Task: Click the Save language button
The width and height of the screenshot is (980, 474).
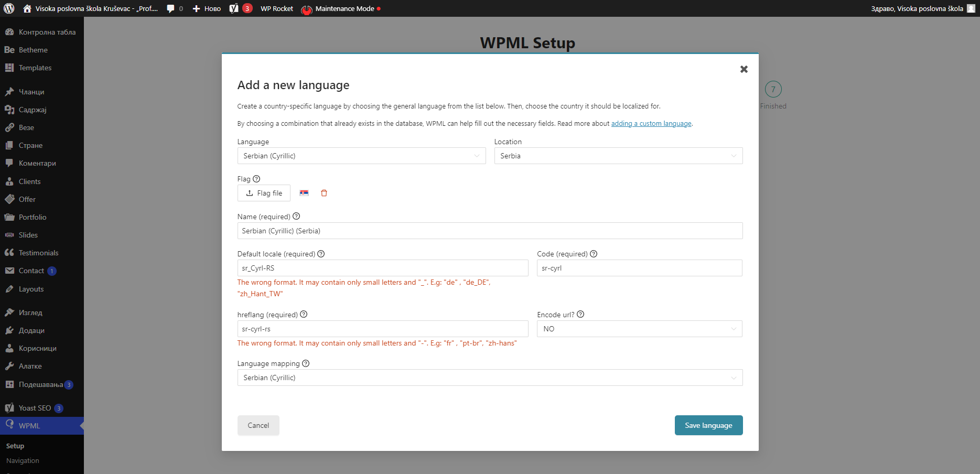Action: click(x=708, y=425)
